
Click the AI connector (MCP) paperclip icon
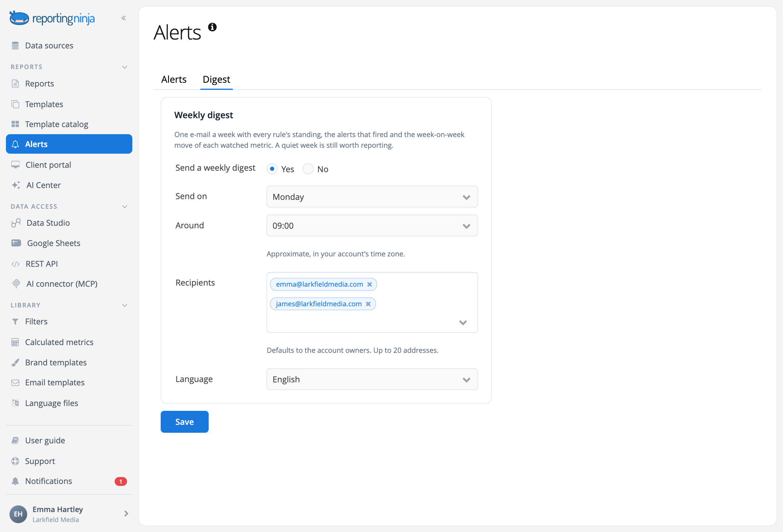pos(16,284)
